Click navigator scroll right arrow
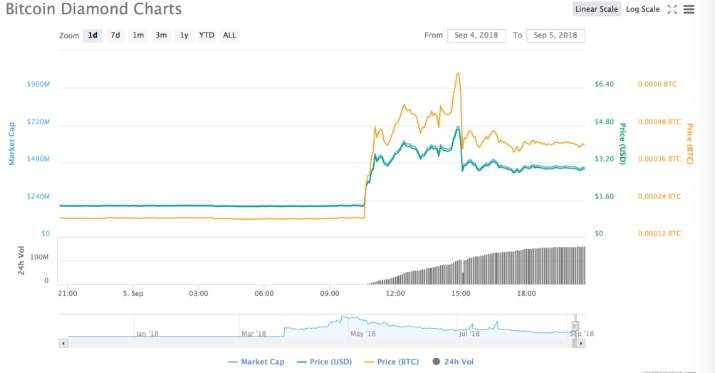Image resolution: width=715 pixels, height=373 pixels. 580,343
